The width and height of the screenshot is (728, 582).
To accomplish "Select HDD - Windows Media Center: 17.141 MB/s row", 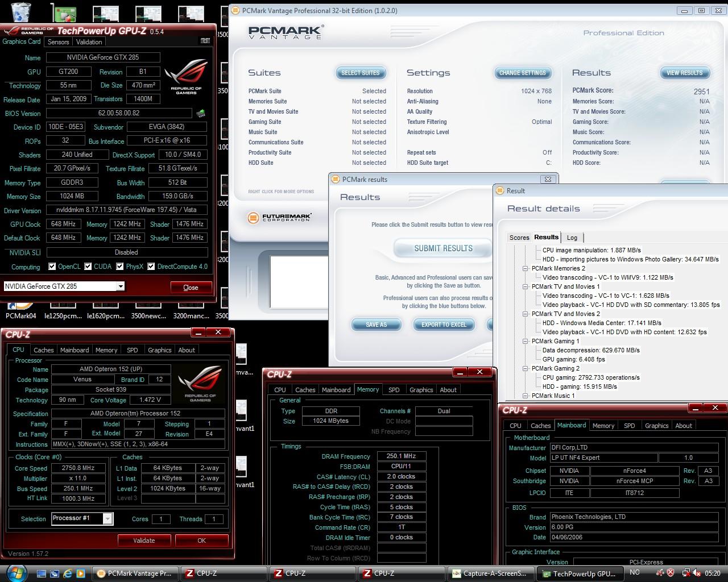I will [602, 323].
